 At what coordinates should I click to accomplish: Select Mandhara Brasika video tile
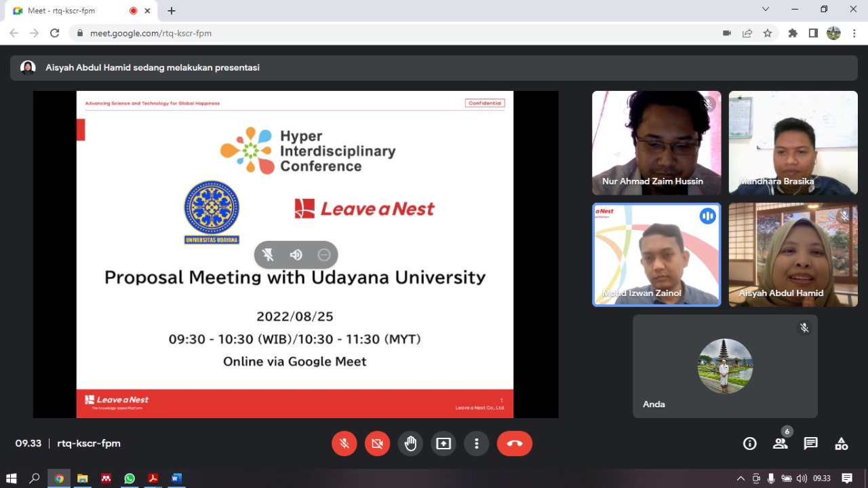pyautogui.click(x=793, y=143)
